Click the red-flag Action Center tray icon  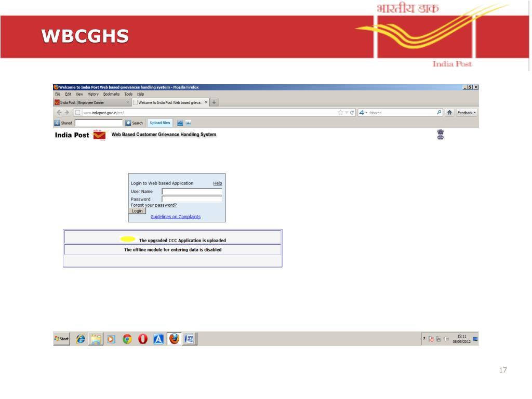(x=431, y=339)
